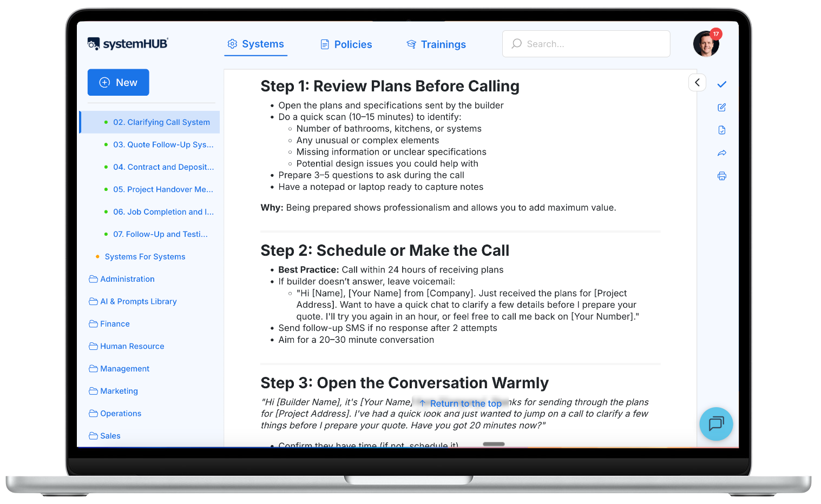Click the edit pencil icon in right toolbar

pos(721,108)
